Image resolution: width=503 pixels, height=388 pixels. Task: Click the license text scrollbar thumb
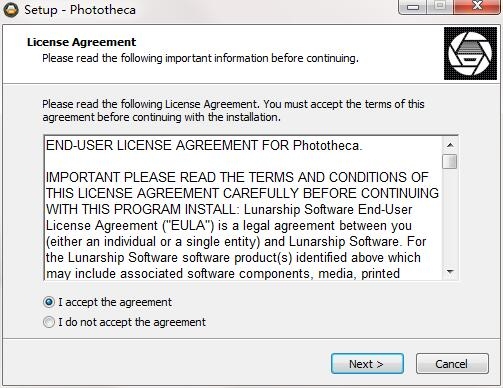point(450,162)
